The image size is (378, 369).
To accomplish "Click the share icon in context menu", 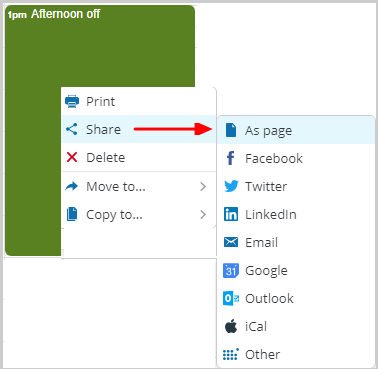I will 72,129.
